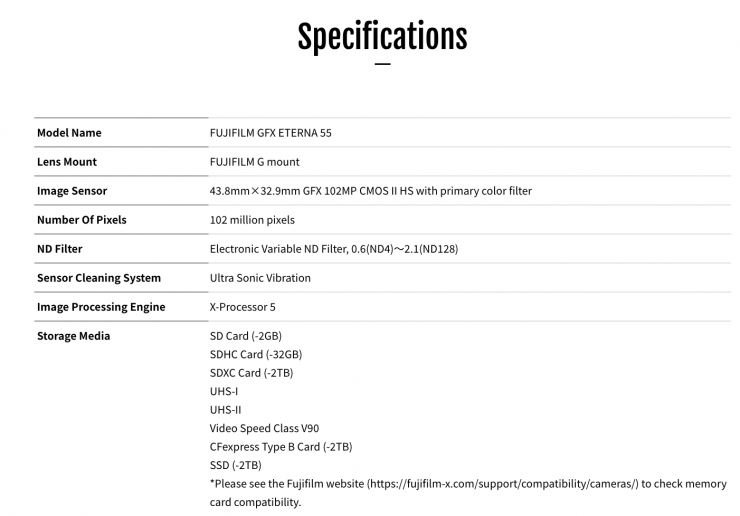Image resolution: width=740 pixels, height=516 pixels.
Task: Click the 43.8mm×32.9mm sensor description
Action: (370, 191)
